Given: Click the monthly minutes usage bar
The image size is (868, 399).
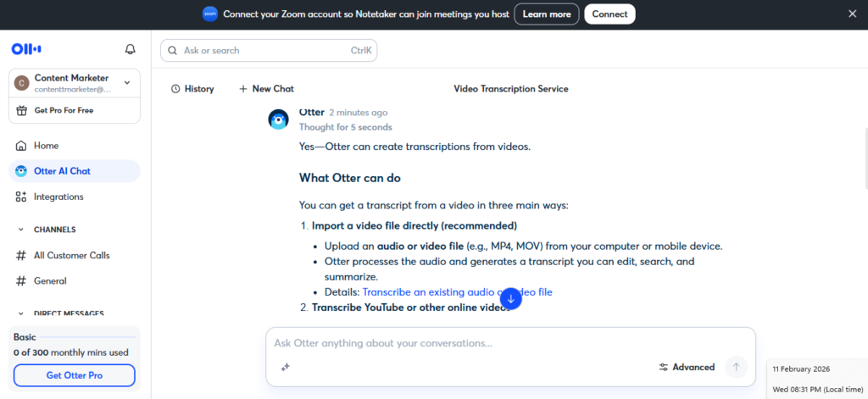Looking at the screenshot, I should click(87, 337).
